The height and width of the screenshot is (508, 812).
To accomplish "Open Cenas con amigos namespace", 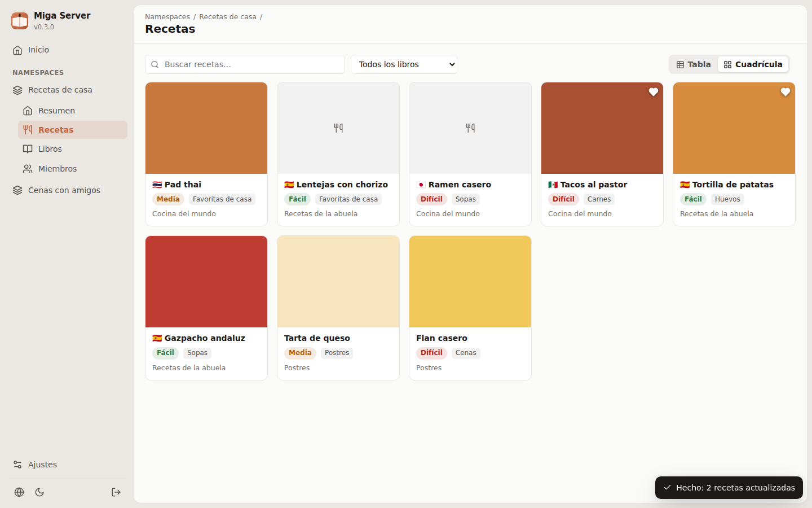I will coord(68,190).
